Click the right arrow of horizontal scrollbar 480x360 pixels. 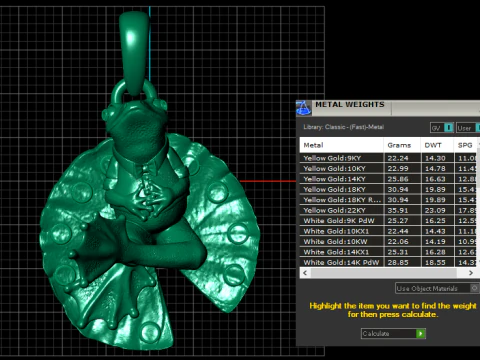[x=470, y=273]
